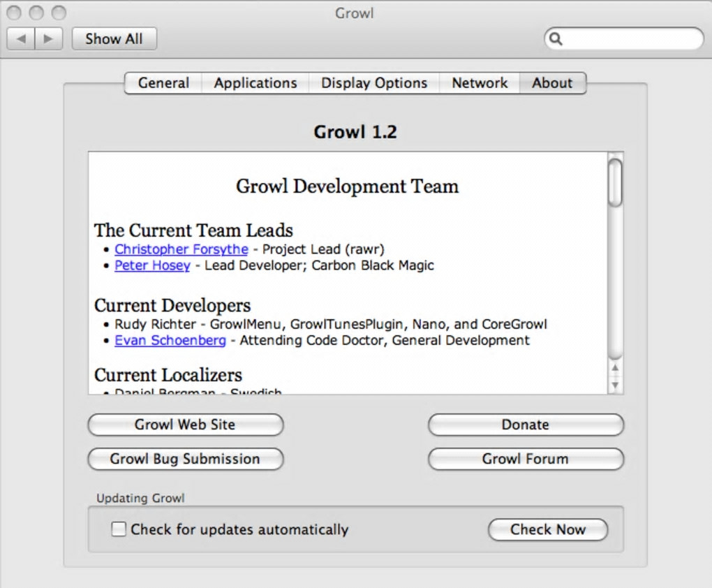Enable Check for updates automatically
Screen dimensions: 712x588
coord(119,529)
